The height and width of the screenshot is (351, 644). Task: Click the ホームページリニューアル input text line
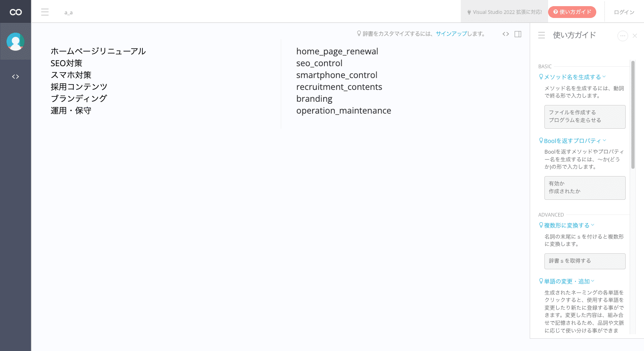click(x=98, y=51)
